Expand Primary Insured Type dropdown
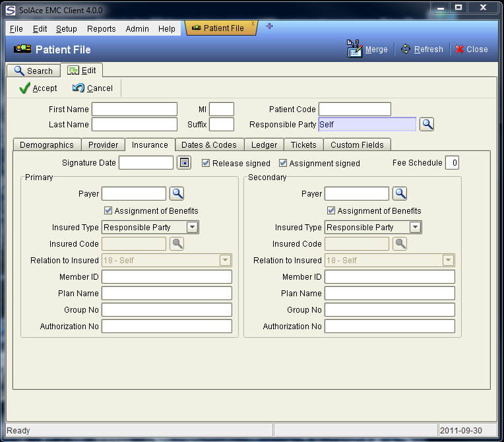The image size is (504, 442). click(191, 227)
